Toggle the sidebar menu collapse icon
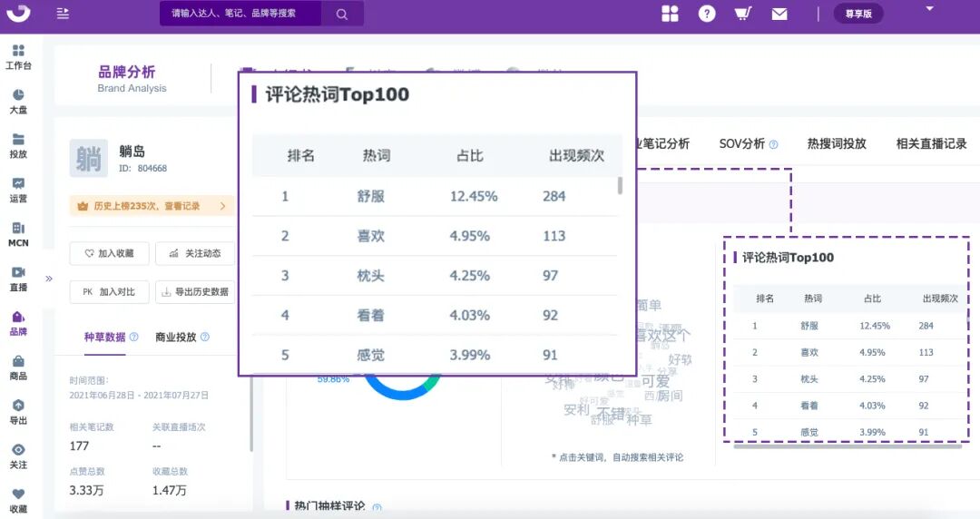Viewport: 980px width, 519px height. [x=63, y=13]
